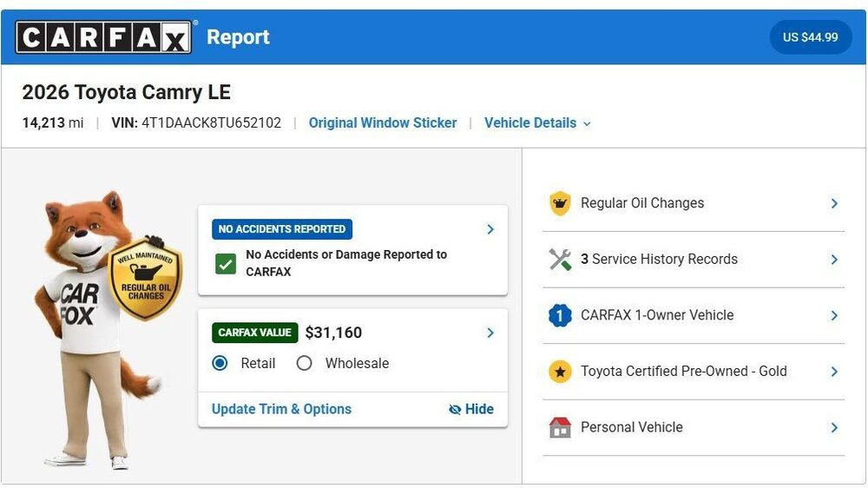Select the Wholesale value option
Screen dimensions: 868x488
[x=304, y=363]
